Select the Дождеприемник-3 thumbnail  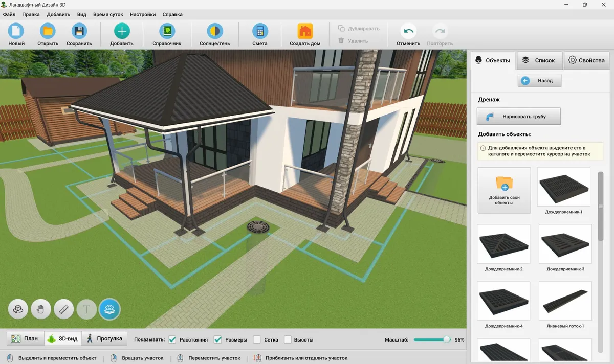coord(565,244)
